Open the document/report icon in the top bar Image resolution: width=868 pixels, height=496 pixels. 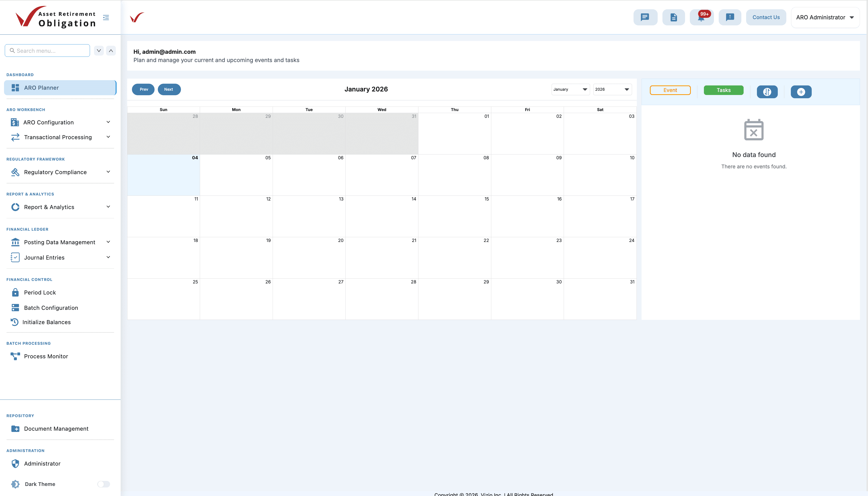[673, 17]
